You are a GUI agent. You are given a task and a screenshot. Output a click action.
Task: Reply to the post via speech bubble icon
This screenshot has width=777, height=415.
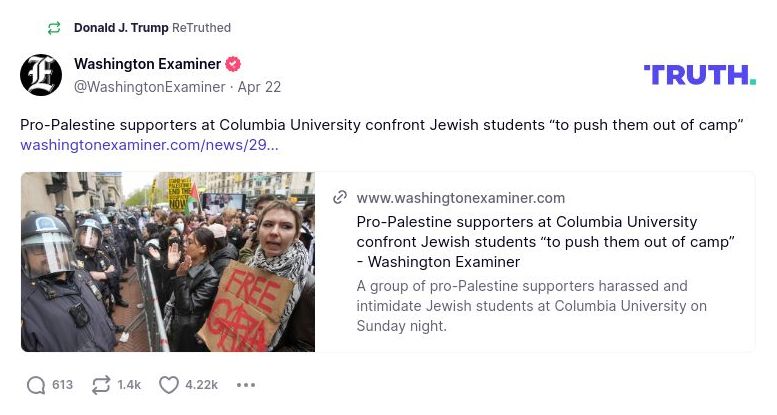click(x=36, y=385)
